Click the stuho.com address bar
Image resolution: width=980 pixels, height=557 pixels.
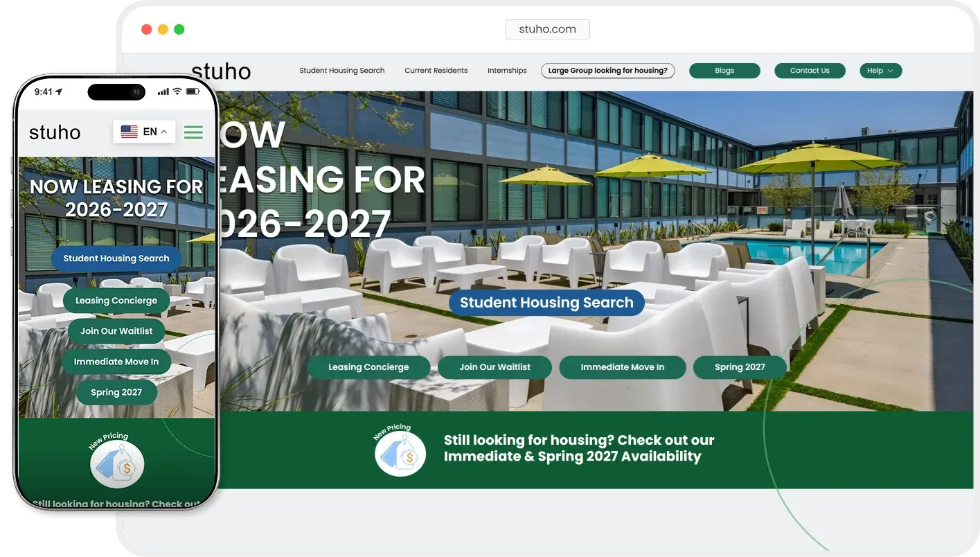click(x=547, y=29)
